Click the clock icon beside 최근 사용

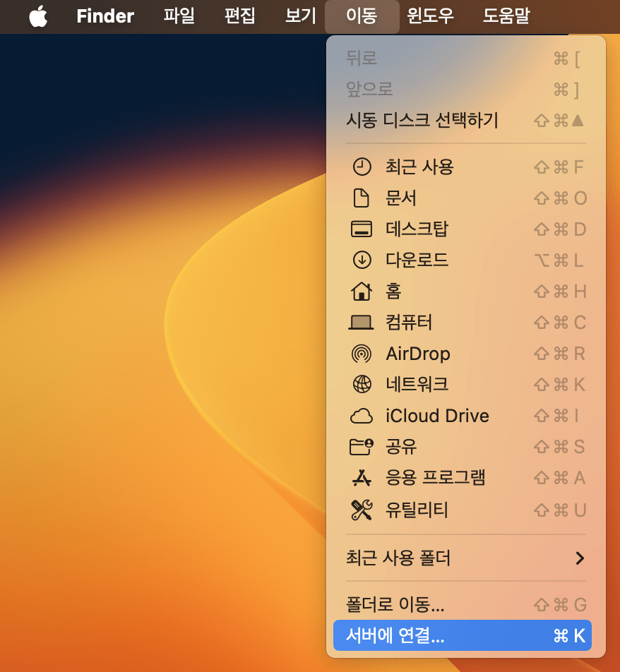pyautogui.click(x=361, y=167)
